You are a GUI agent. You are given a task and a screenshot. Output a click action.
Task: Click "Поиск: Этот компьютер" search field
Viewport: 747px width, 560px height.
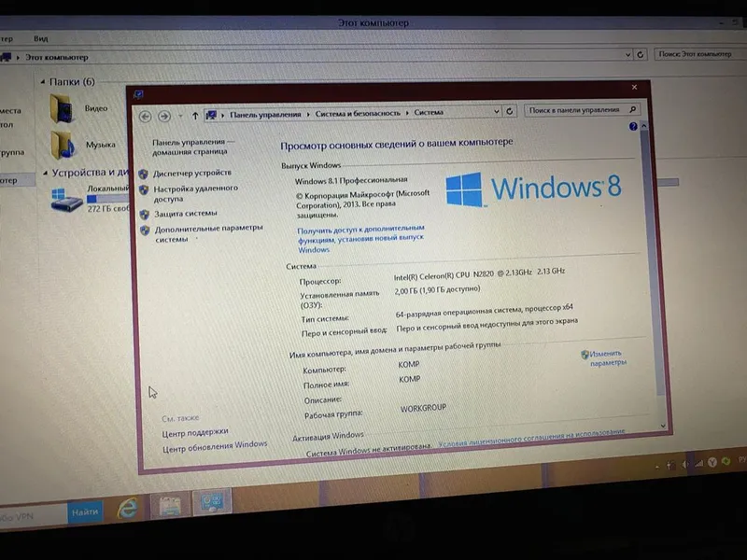699,54
